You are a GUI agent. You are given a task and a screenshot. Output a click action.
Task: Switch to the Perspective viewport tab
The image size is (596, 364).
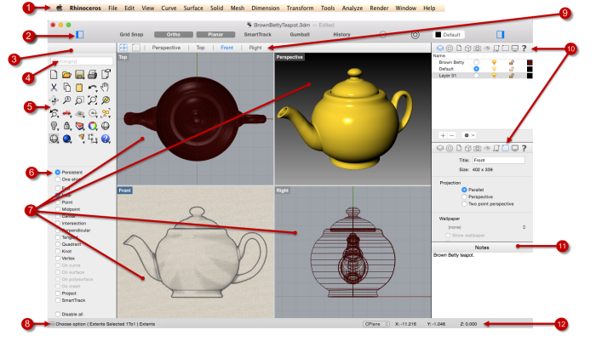(x=166, y=48)
